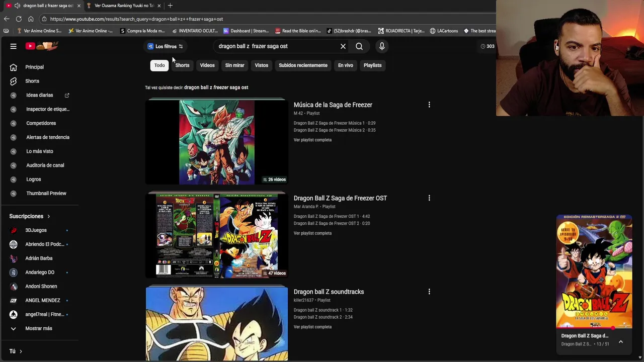The height and width of the screenshot is (362, 644).
Task: Close the YouTube search tab
Action: point(78,6)
